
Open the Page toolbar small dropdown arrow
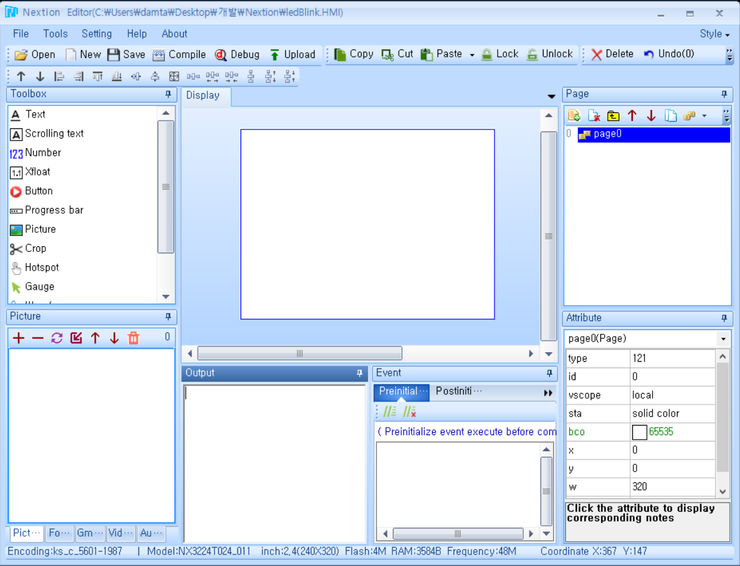coord(704,116)
